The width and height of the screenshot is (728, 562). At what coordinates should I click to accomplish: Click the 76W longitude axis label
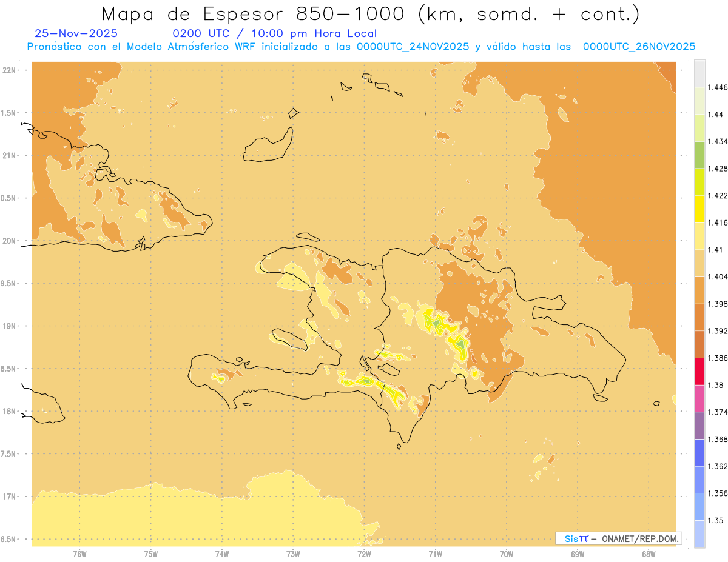point(79,554)
